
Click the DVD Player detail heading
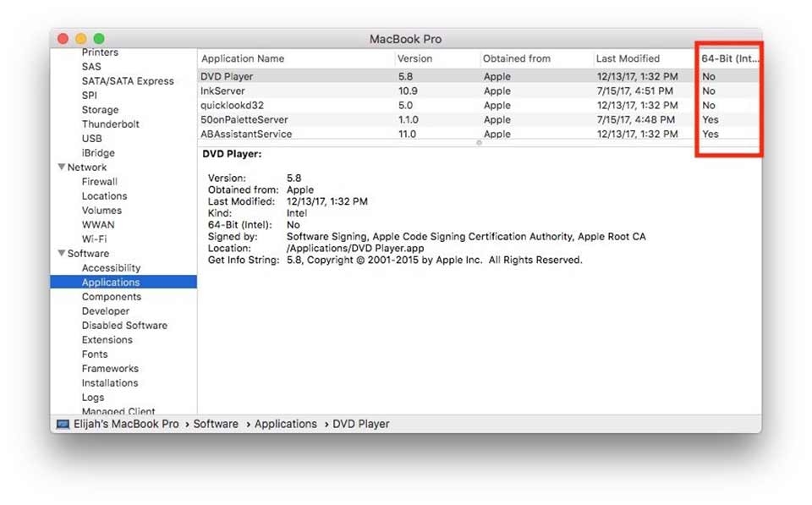[x=232, y=154]
